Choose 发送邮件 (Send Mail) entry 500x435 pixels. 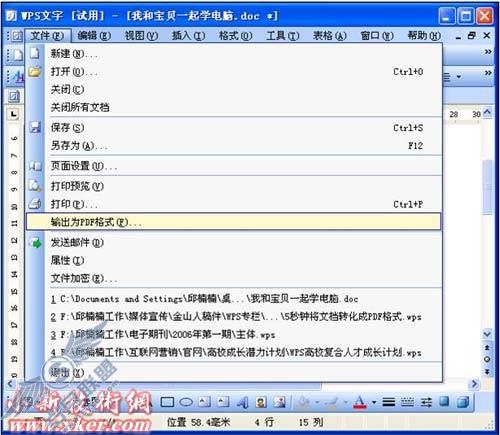pyautogui.click(x=234, y=243)
